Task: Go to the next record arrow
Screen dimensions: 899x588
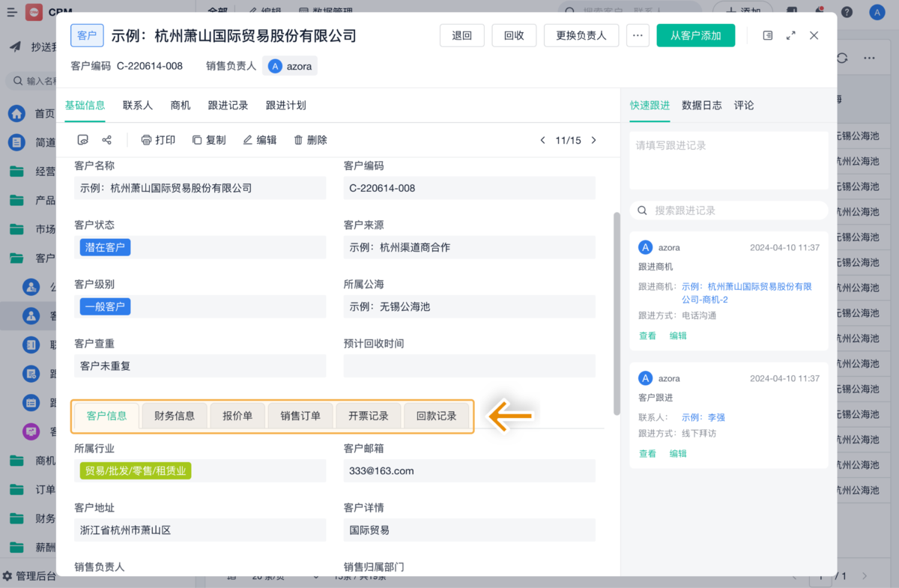Action: [594, 140]
